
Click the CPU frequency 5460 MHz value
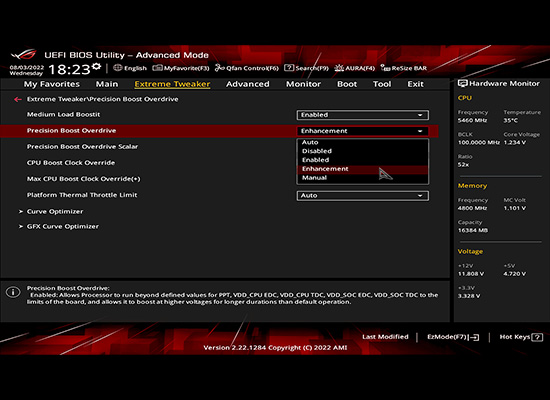point(472,120)
